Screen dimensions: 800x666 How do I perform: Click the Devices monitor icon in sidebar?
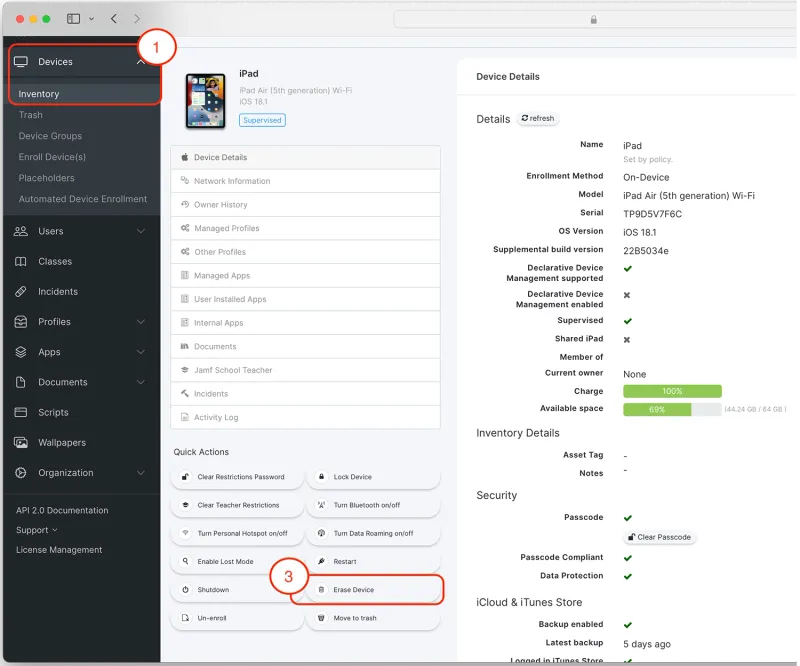click(x=21, y=62)
